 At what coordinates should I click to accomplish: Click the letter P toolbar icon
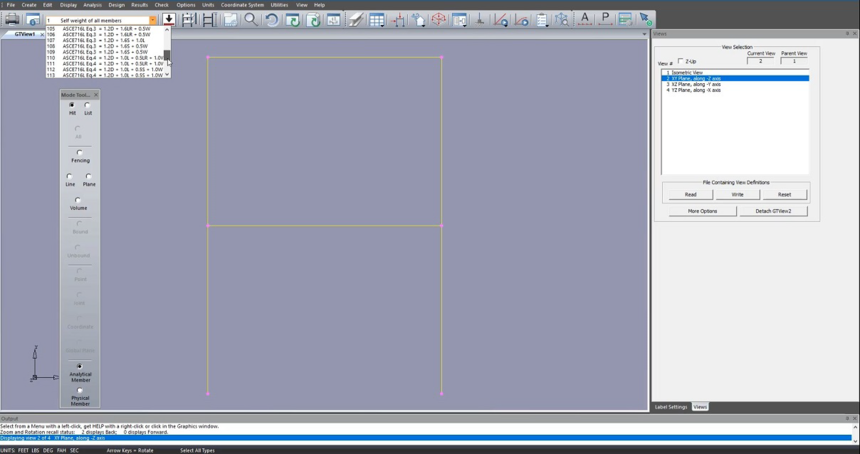pos(604,20)
